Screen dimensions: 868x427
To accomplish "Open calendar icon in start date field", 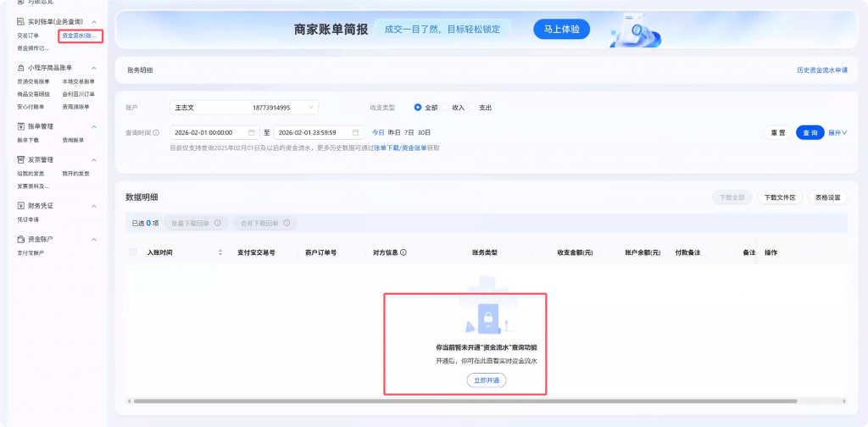I will 252,133.
